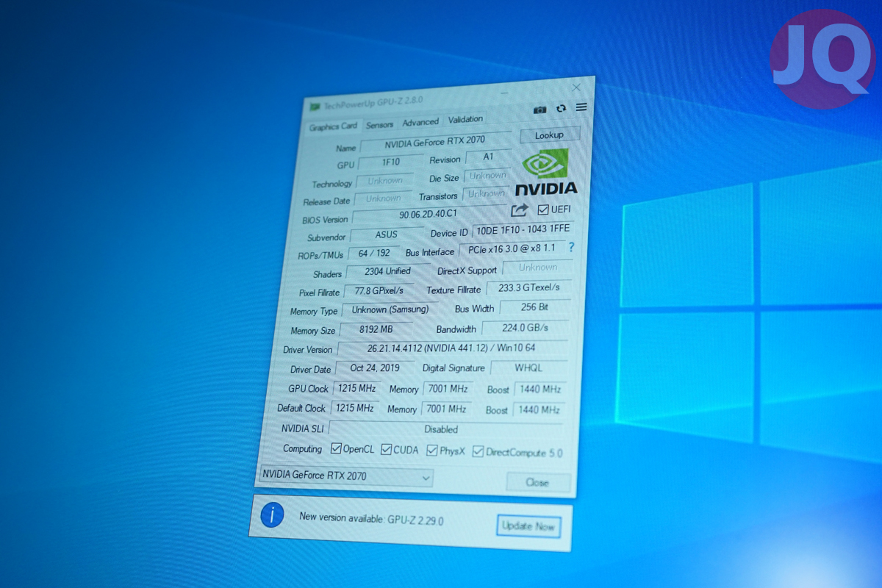Click the DirectX Support field showing Unknown
This screenshot has width=882, height=588.
tap(538, 268)
